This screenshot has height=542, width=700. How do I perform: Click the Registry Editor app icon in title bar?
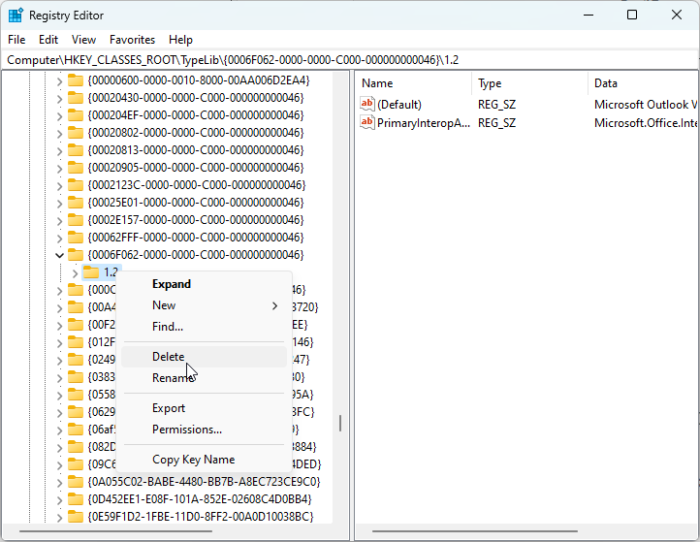15,15
